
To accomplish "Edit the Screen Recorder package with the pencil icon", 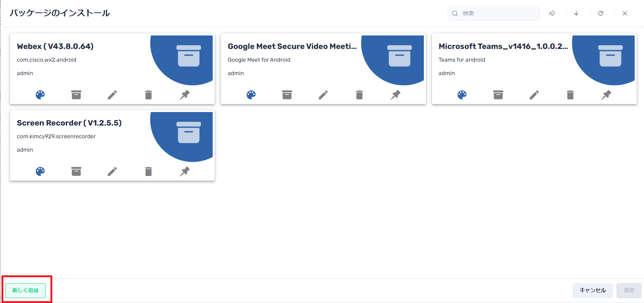I will click(112, 171).
